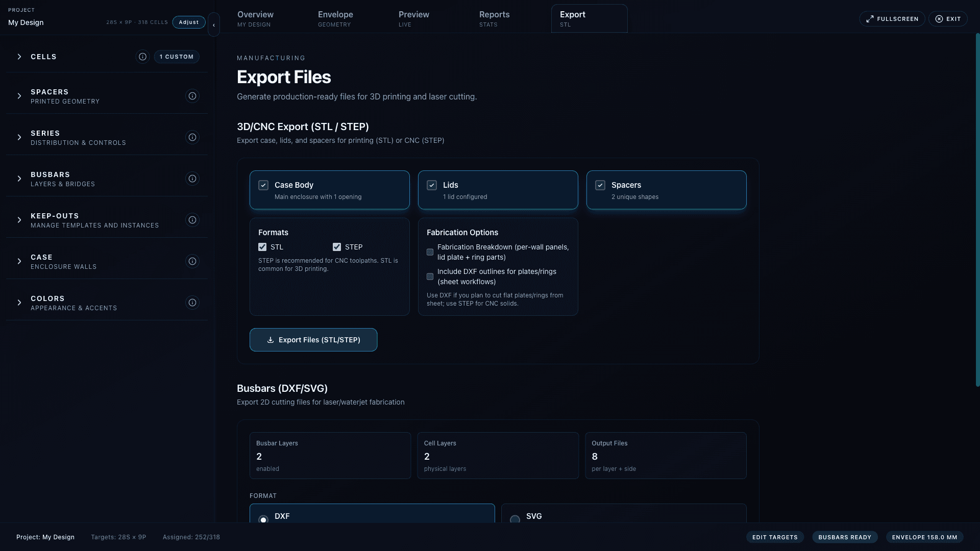
Task: Uncheck the Lids export card
Action: [432, 185]
